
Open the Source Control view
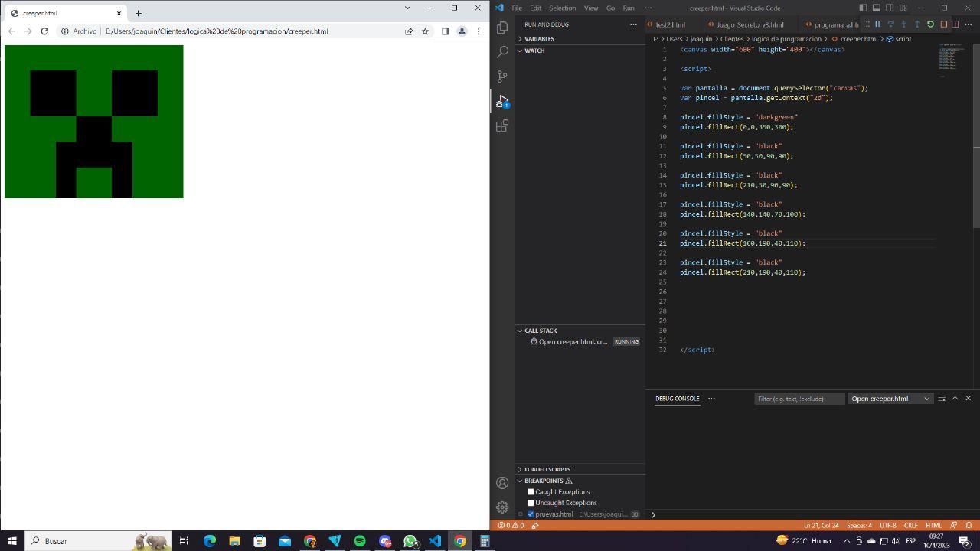pyautogui.click(x=502, y=77)
